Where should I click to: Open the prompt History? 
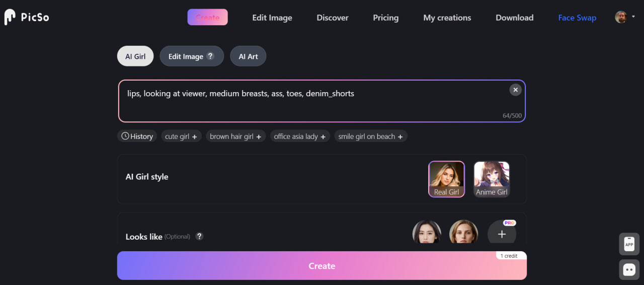click(137, 136)
